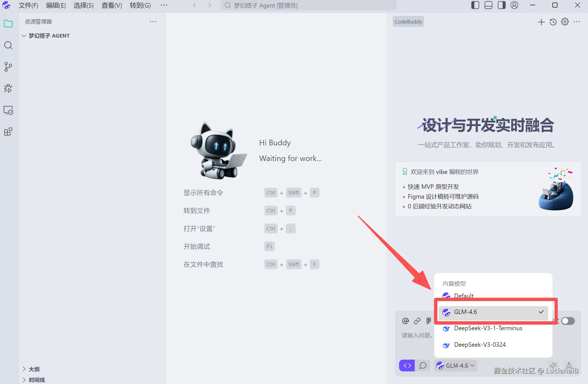Open the GLM-4.6 model dropdown

point(456,366)
